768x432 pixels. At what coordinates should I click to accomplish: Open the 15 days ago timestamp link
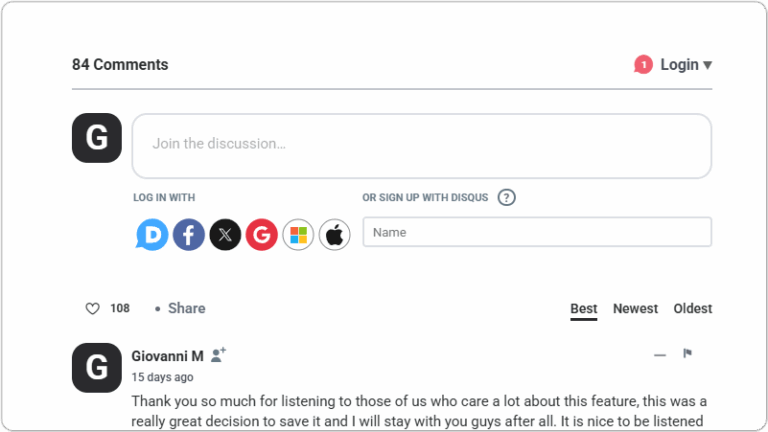pos(162,378)
